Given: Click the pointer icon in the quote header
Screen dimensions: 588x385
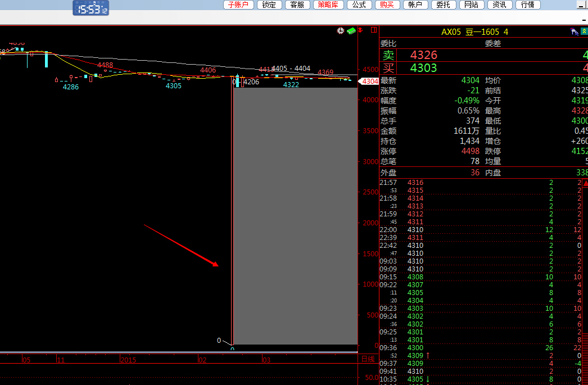Looking at the screenshot, I should coord(574,31).
